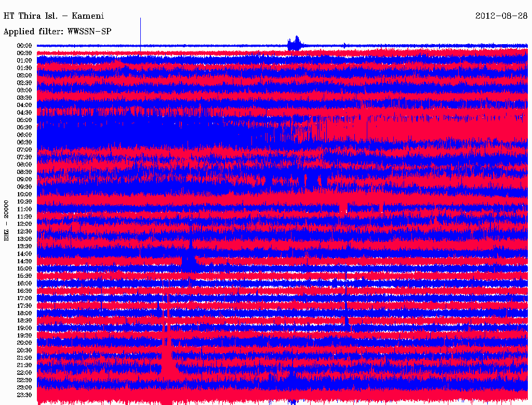Click the 00:00 time label

[24, 46]
